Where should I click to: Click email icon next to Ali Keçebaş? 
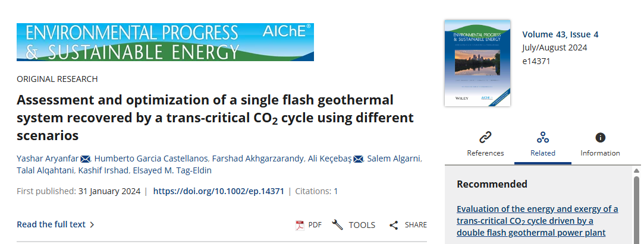pyautogui.click(x=358, y=158)
